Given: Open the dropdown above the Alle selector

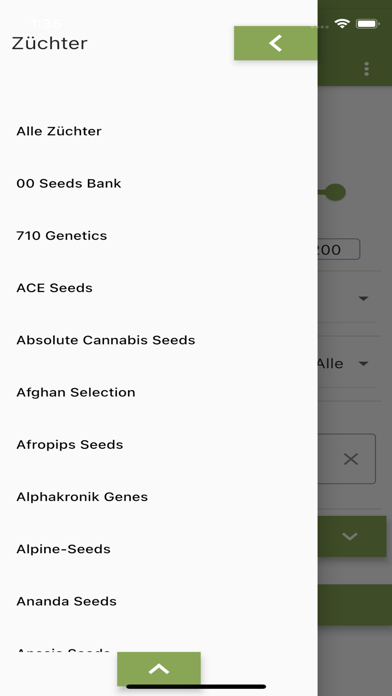Looking at the screenshot, I should tap(346, 298).
